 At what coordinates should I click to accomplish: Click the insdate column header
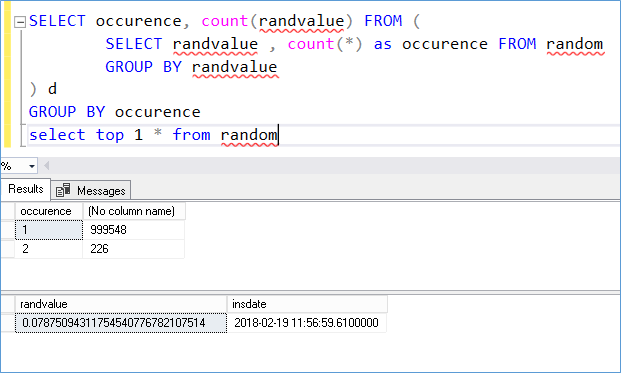pyautogui.click(x=307, y=304)
